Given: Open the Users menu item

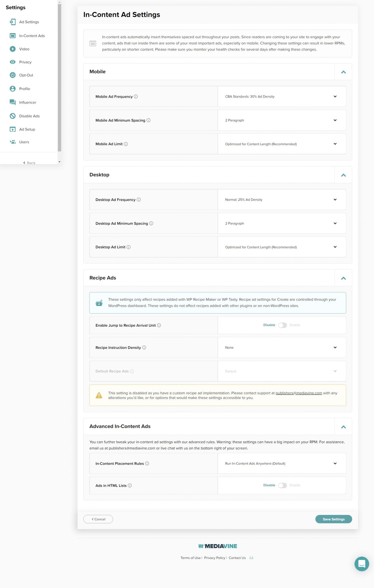Looking at the screenshot, I should click(24, 142).
